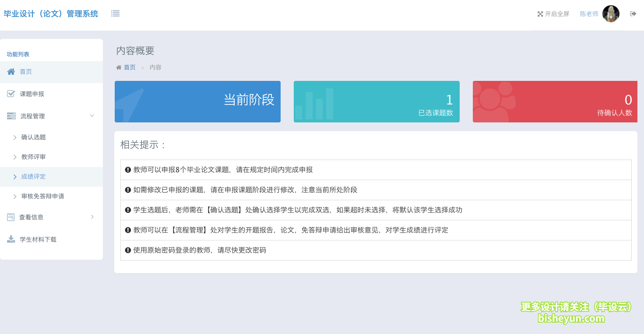Screen dimensions: 644x334
Task: Click the red 待确认人数 statistics card
Action: pos(555,101)
